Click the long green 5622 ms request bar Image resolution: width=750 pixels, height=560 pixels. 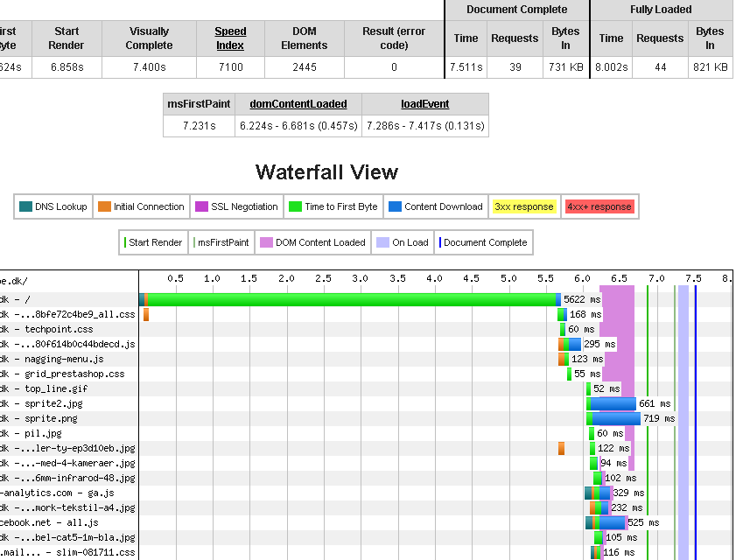click(x=350, y=300)
